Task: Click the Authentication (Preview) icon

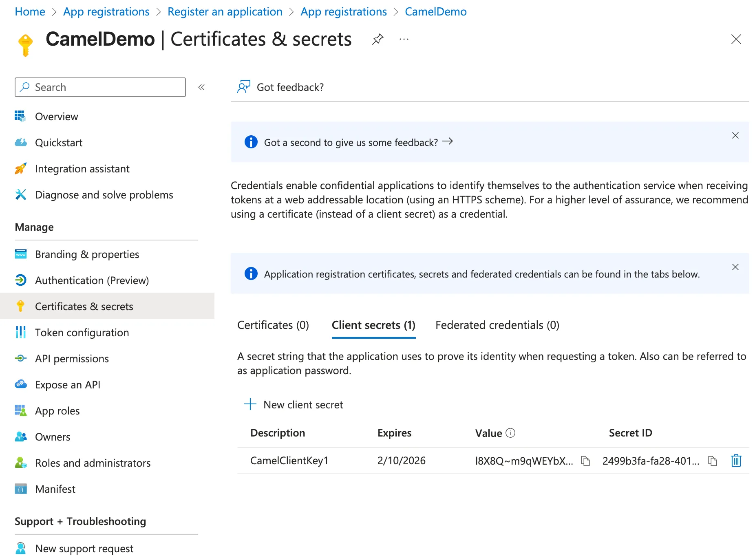Action: coord(20,280)
